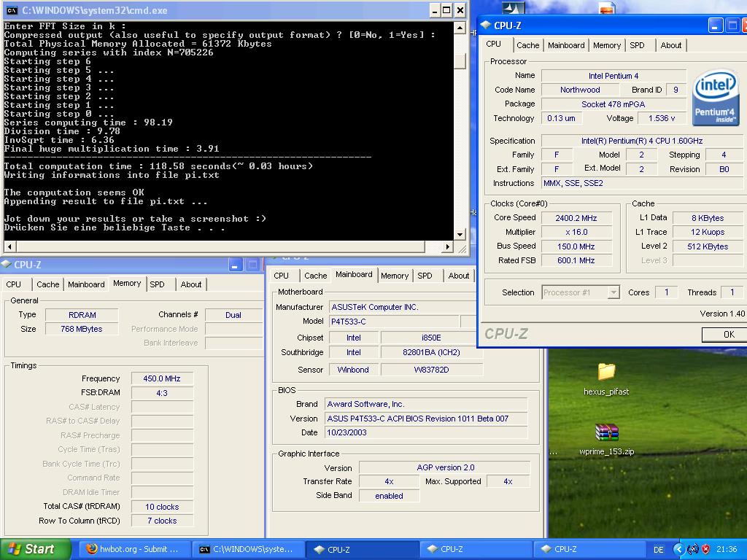Activate the third CPU-Z taskbar button
Screen dimensions: 747x560
pos(589,549)
